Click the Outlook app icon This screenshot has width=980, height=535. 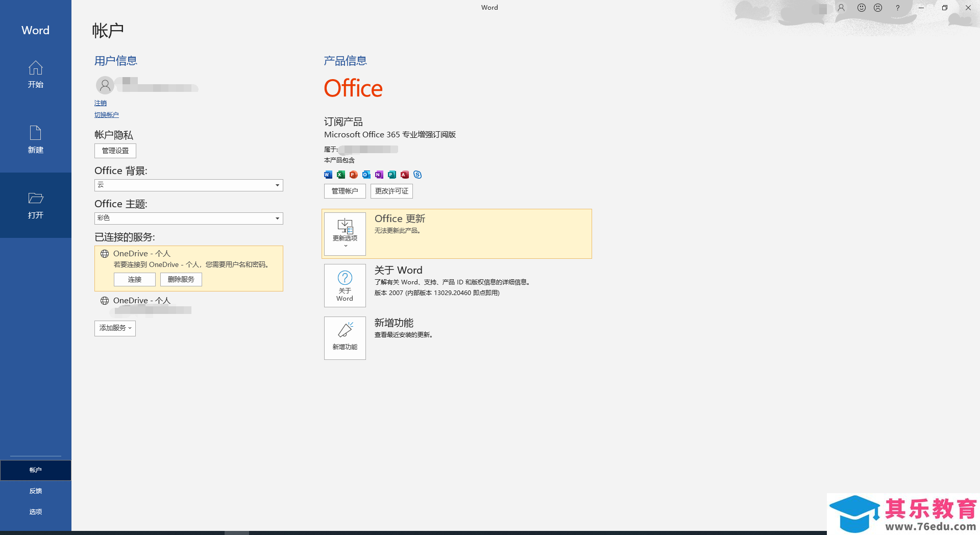coord(366,175)
